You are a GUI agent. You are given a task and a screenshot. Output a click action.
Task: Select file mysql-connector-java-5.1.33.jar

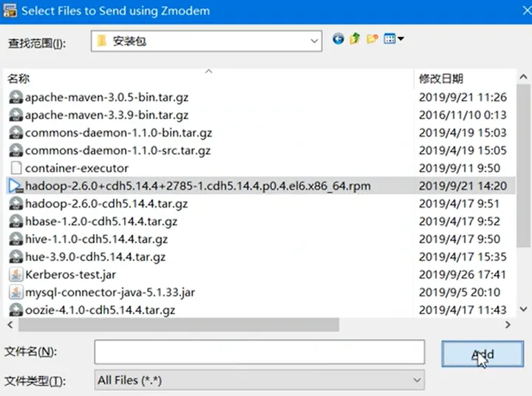pos(110,292)
